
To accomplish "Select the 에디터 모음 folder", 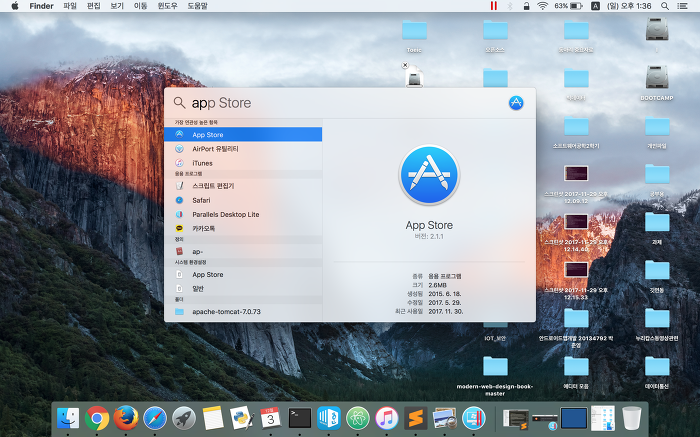I will (576, 373).
